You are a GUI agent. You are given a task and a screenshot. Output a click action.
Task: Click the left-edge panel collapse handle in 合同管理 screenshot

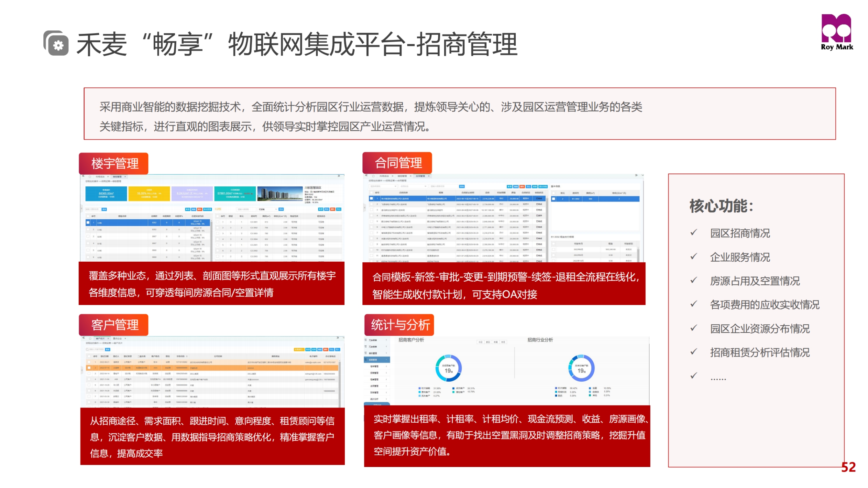click(365, 207)
